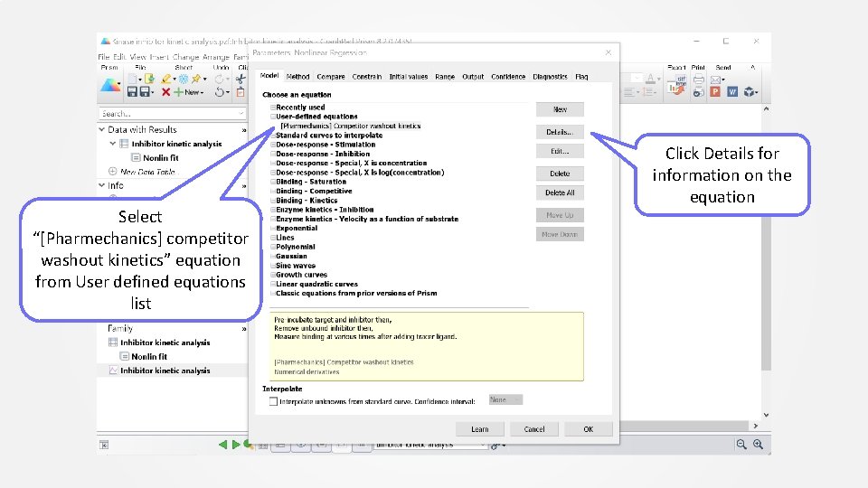868x488 pixels.
Task: Expand Binding - Saturation group
Action: [273, 182]
